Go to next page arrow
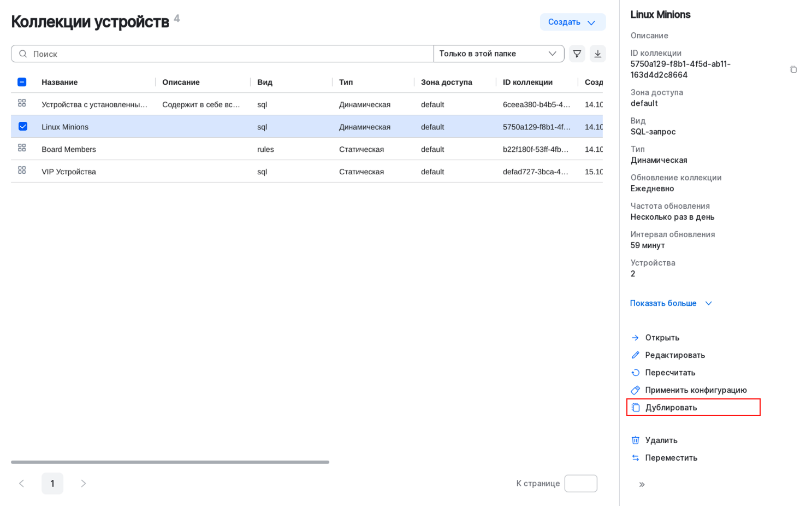 [84, 484]
